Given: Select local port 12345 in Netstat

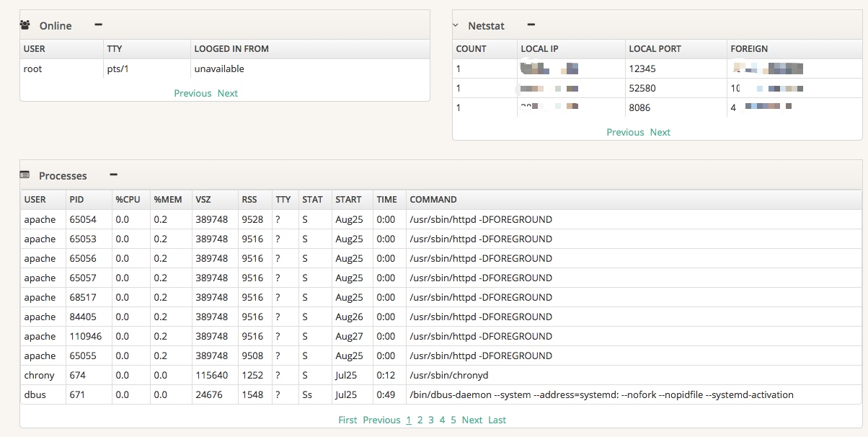Looking at the screenshot, I should click(676, 69).
